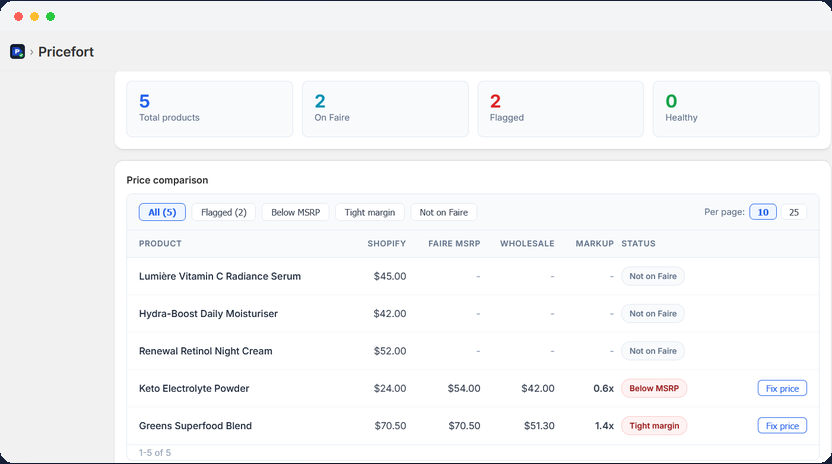
Task: Select Hydra-Boost Daily Moisturiser product name
Action: click(x=209, y=314)
